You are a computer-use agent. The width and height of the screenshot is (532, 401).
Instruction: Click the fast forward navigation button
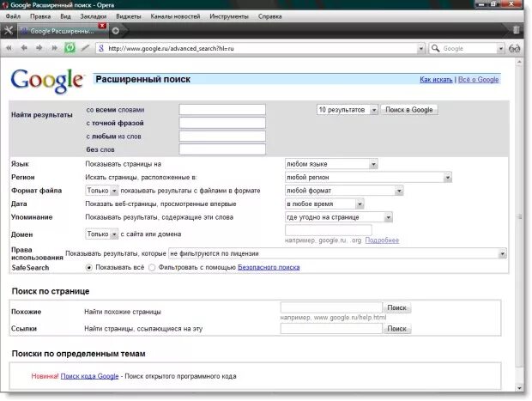pos(54,48)
